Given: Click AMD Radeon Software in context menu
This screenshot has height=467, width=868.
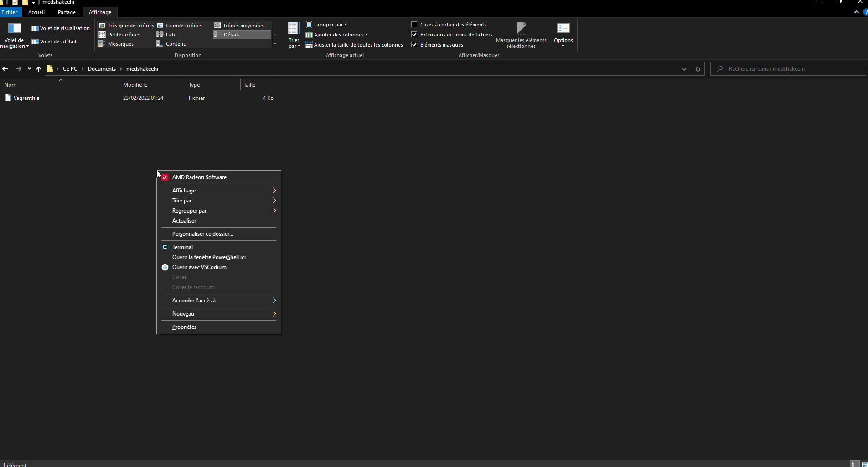Looking at the screenshot, I should click(x=219, y=177).
